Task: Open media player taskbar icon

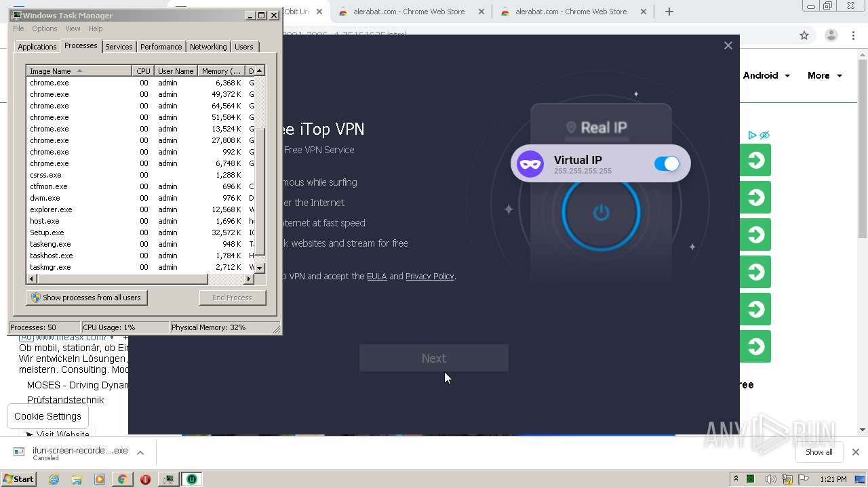Action: [100, 479]
